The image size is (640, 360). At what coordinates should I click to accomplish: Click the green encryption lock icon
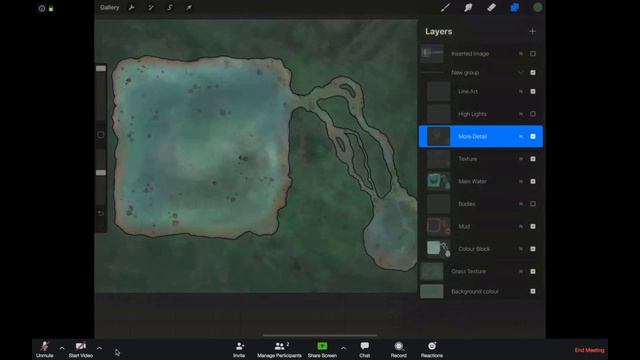click(51, 8)
